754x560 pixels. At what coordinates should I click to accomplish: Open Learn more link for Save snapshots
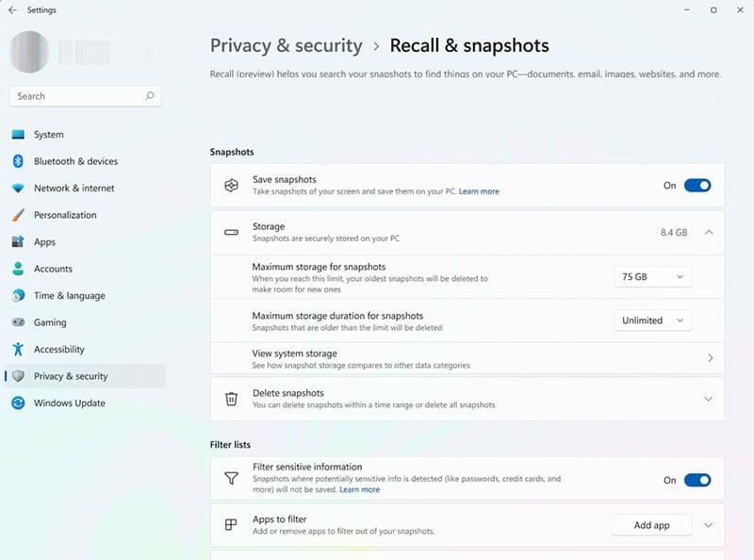479,191
